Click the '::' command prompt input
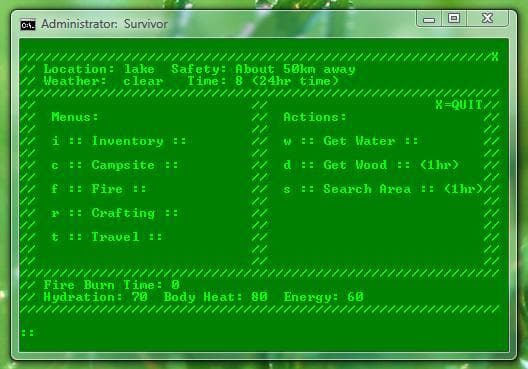528x369 pixels. click(27, 333)
